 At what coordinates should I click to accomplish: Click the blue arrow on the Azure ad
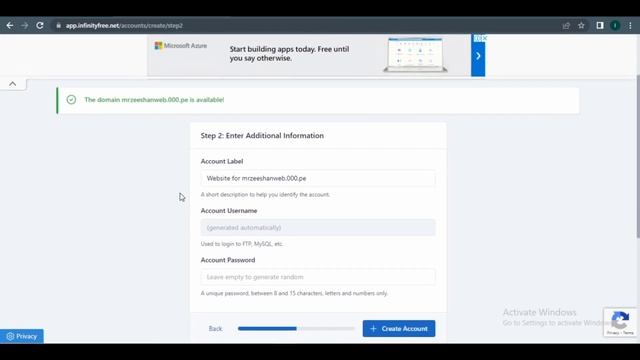[x=478, y=56]
